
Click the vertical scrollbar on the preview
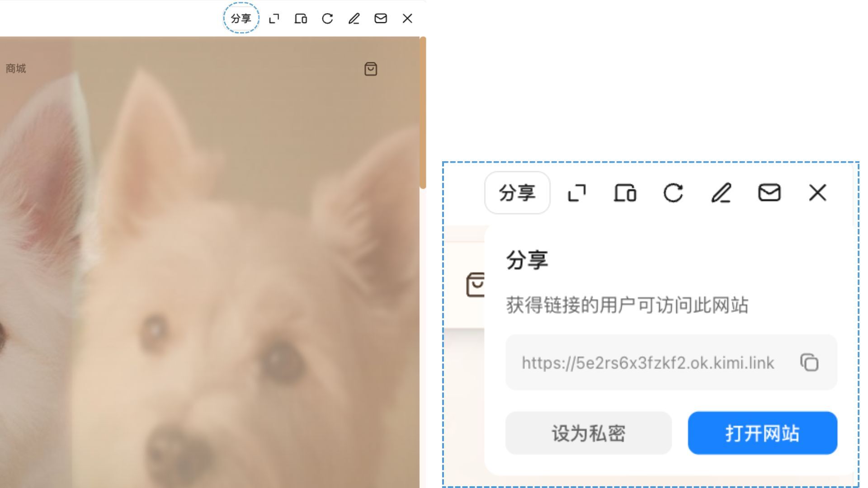[424, 113]
